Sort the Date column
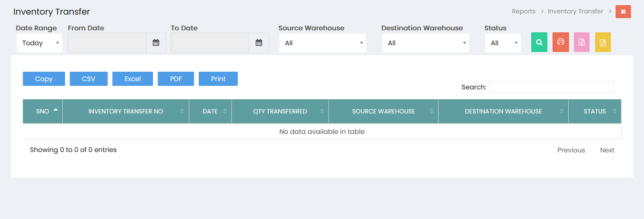Viewport: 644px width, 219px height. [210, 111]
